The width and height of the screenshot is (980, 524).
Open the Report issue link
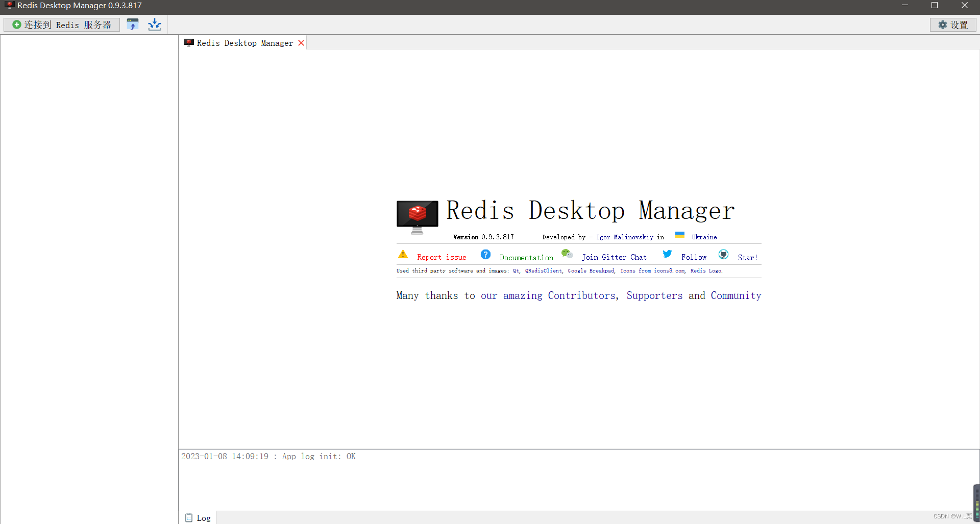[x=442, y=258]
